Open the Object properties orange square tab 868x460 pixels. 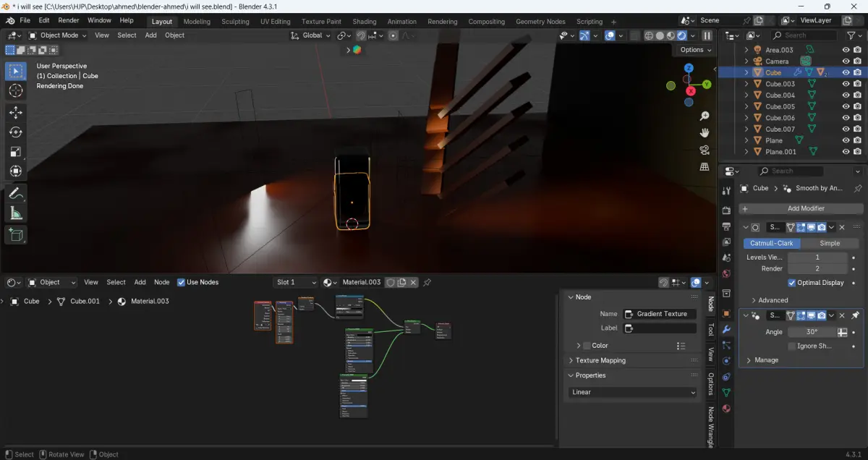click(726, 313)
